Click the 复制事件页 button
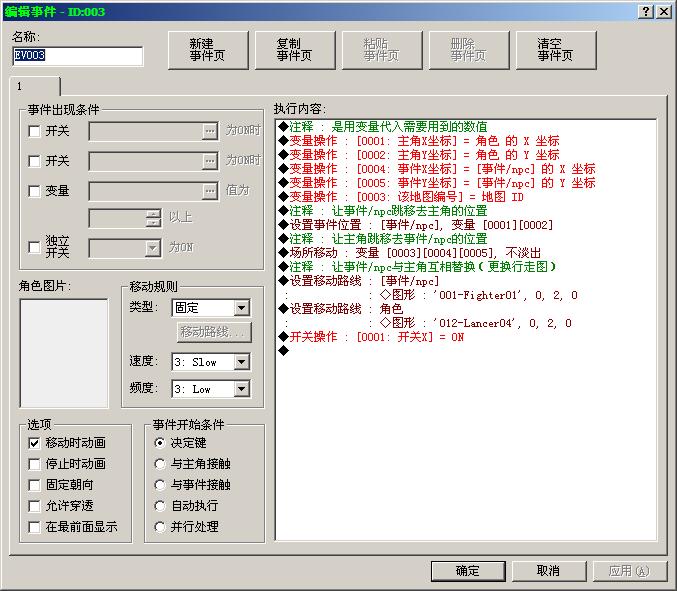The width and height of the screenshot is (677, 591). (295, 50)
